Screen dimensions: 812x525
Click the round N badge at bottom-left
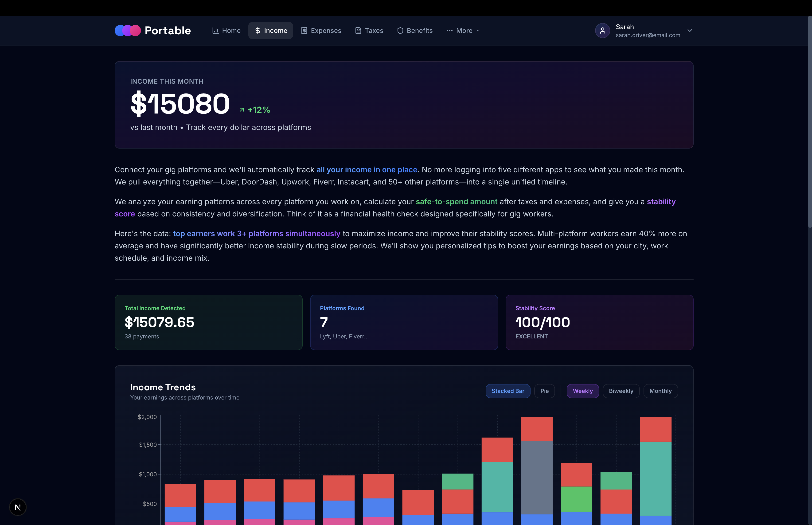coord(18,507)
